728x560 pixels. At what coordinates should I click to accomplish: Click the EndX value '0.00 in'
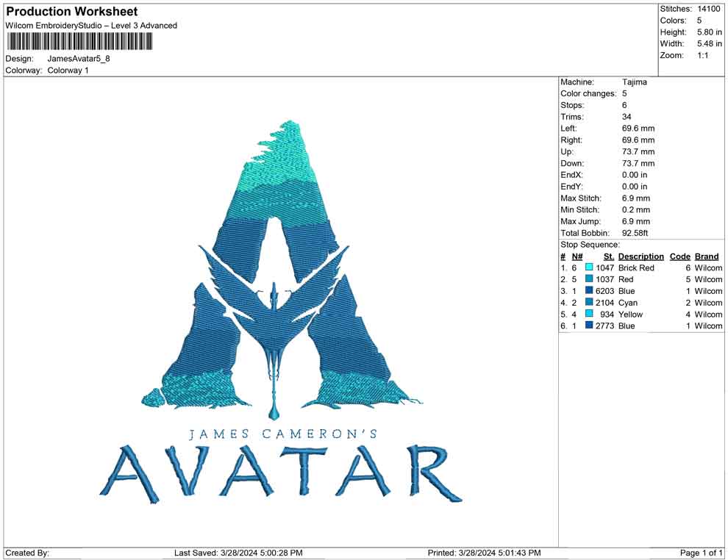(x=634, y=175)
